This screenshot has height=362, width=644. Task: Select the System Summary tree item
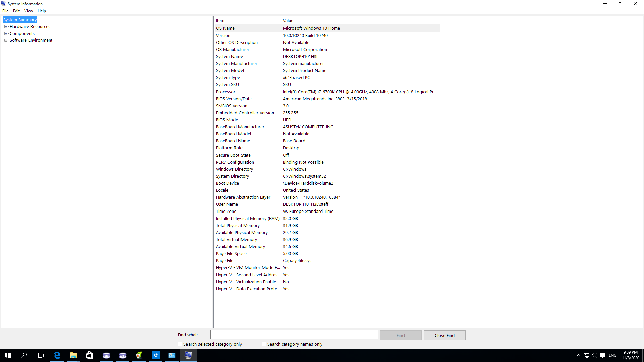tap(20, 19)
